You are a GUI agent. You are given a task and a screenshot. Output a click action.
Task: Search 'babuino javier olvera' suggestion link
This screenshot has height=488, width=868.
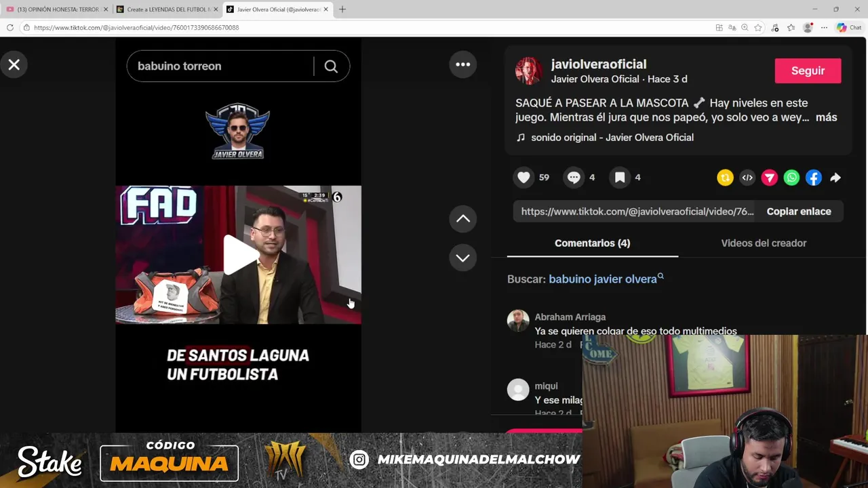[606, 279]
